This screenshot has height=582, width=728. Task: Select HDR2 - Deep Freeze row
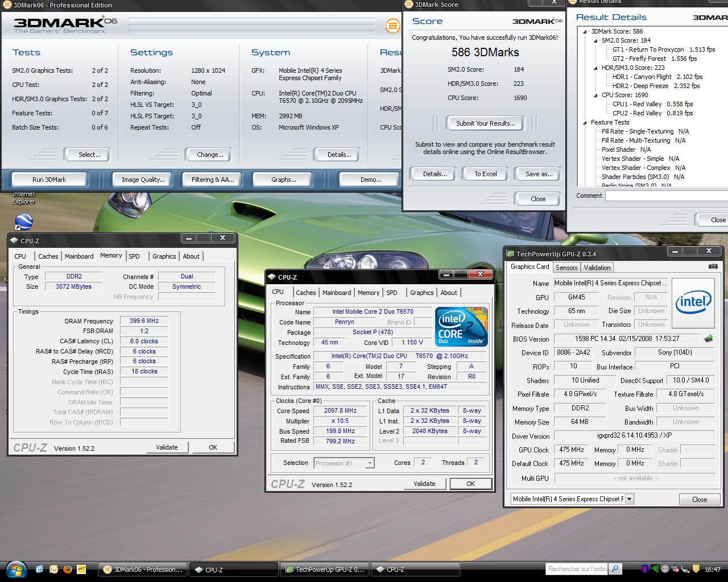coord(656,86)
